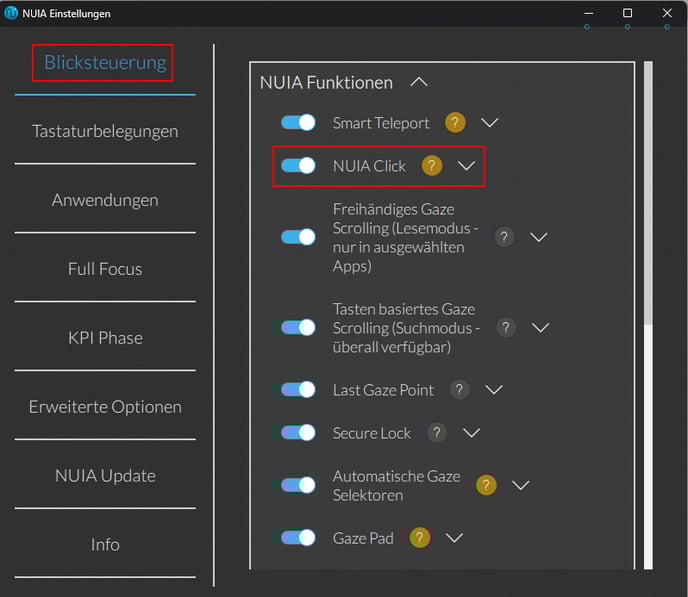Open the Smart Teleport help icon
Screen dimensions: 688x597
pyautogui.click(x=455, y=123)
